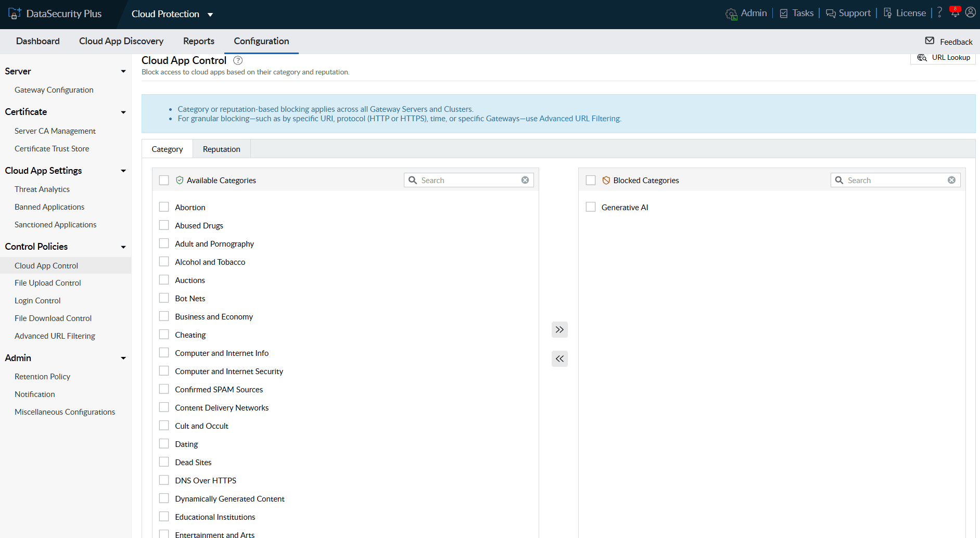Screen dimensions: 980x538
Task: Open the user profile icon
Action: [x=971, y=12]
